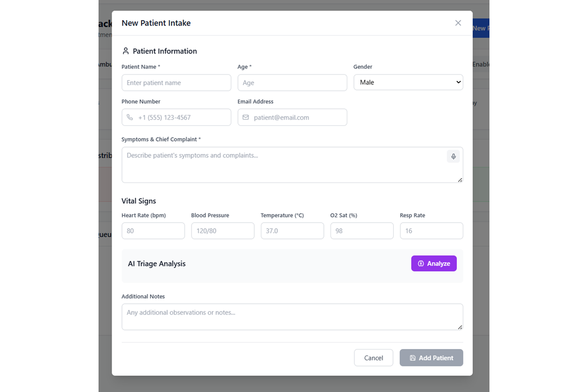Image resolution: width=588 pixels, height=392 pixels.
Task: Click the Blood Pressure label
Action: 210,215
